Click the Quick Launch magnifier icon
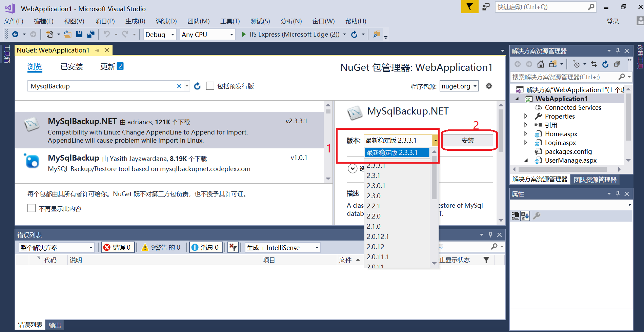 591,7
